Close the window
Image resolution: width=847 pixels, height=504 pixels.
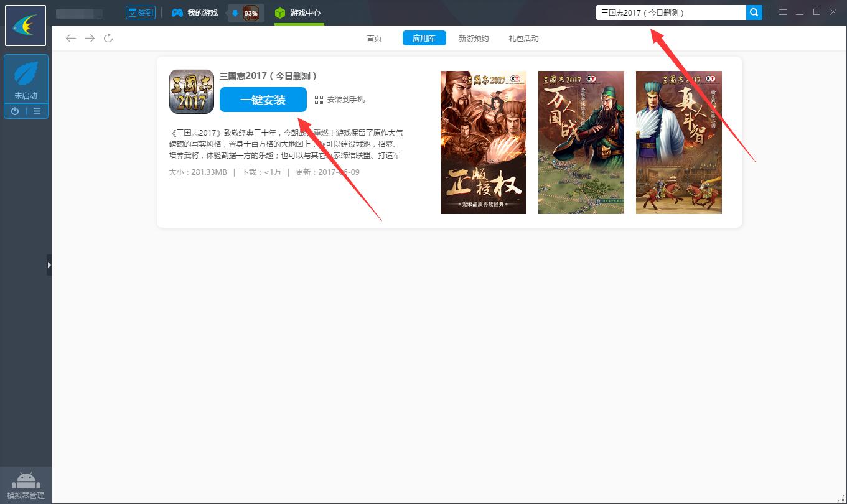click(833, 12)
